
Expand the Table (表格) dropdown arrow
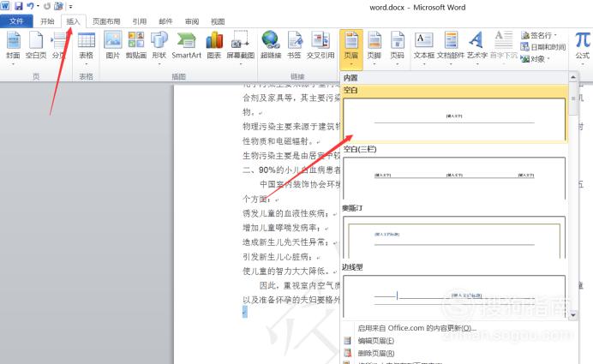(x=87, y=64)
